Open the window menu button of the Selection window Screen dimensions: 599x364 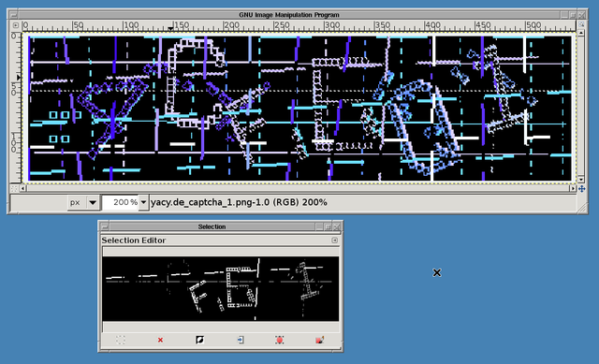tap(104, 226)
